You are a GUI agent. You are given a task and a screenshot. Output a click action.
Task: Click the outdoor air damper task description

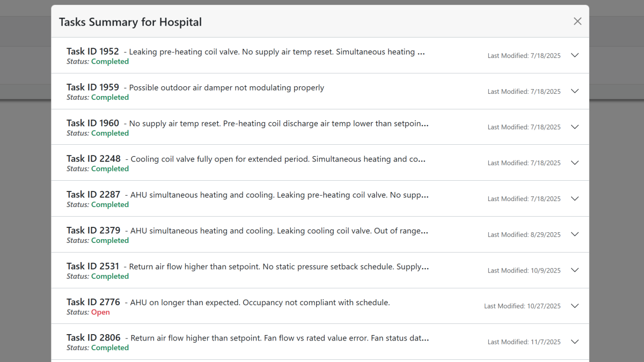coord(226,87)
